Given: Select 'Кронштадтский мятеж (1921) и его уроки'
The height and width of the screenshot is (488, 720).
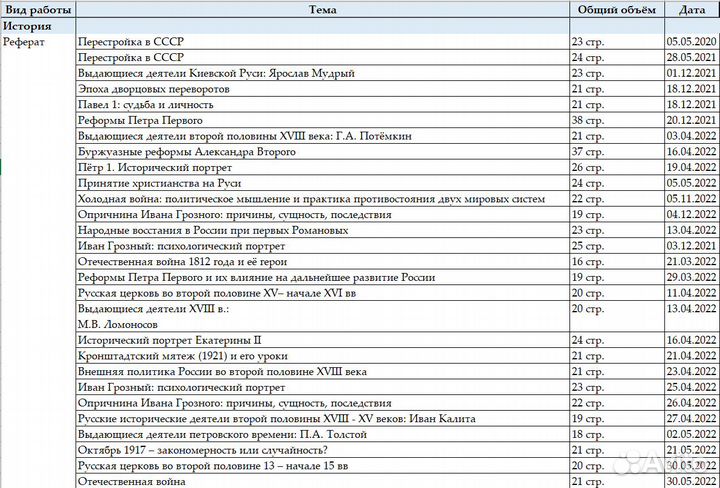Looking at the screenshot, I should coord(322,356).
